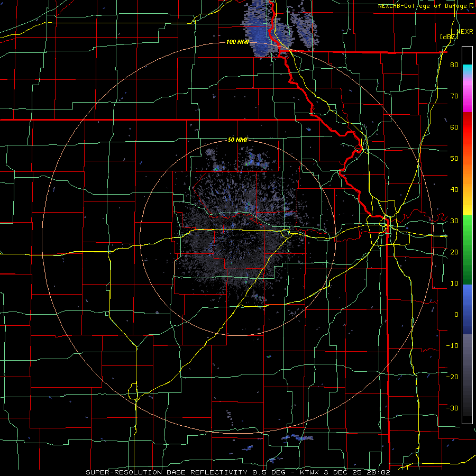Click the 0 value on the dBZ scale

tap(456, 315)
